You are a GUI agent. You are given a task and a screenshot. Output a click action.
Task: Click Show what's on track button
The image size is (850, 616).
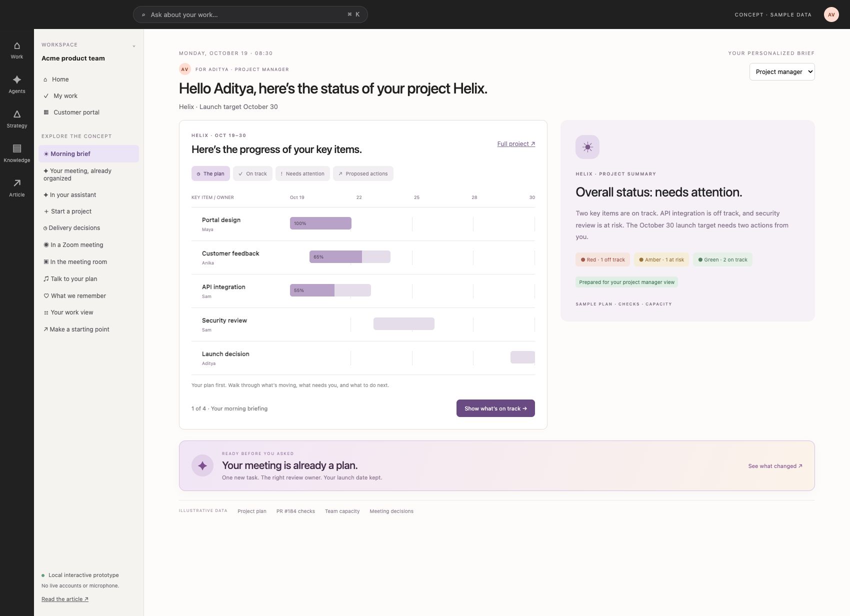coord(495,408)
